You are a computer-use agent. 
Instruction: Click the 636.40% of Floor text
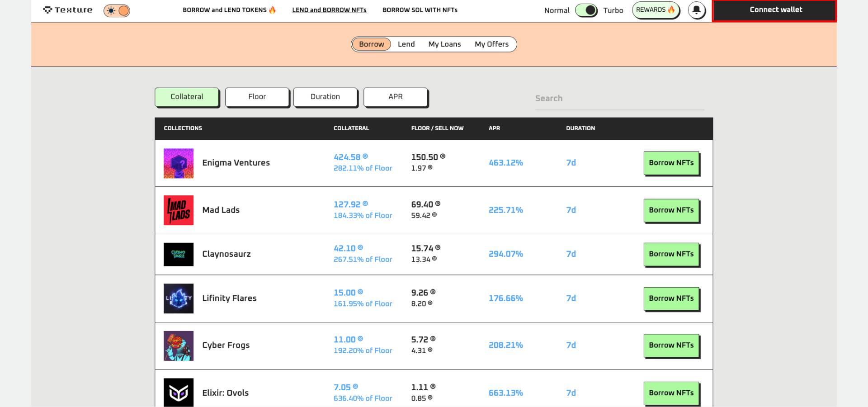[363, 398]
